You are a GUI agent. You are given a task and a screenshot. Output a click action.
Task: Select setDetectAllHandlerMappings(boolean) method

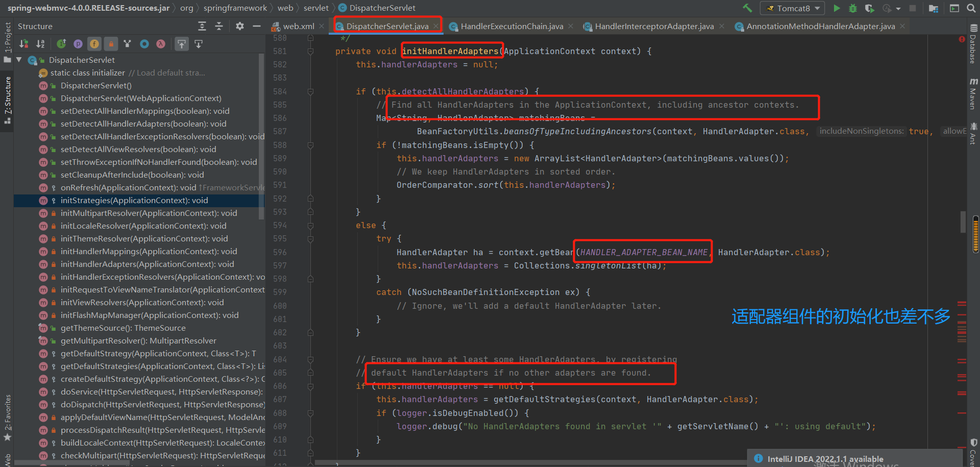(145, 111)
